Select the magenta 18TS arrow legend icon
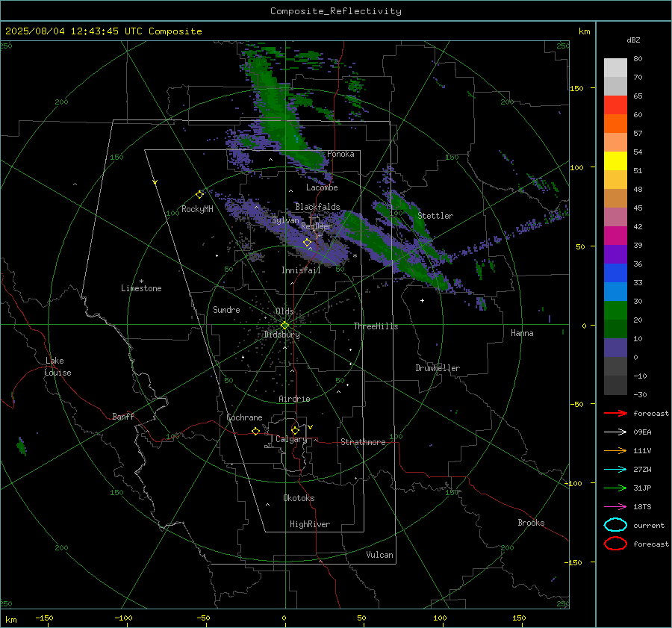This screenshot has width=672, height=628. coord(615,507)
